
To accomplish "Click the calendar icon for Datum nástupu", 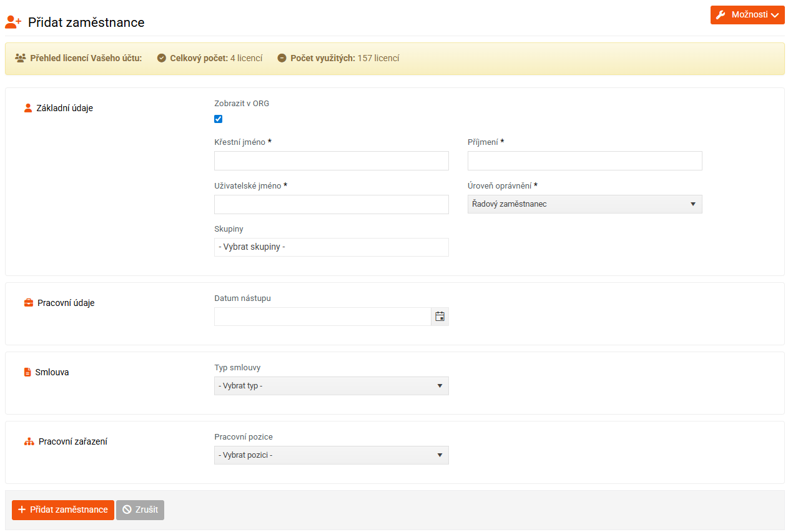I will point(440,317).
